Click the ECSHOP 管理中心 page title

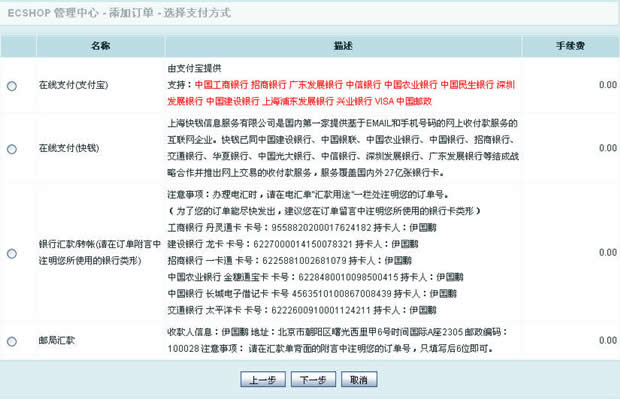click(x=119, y=13)
